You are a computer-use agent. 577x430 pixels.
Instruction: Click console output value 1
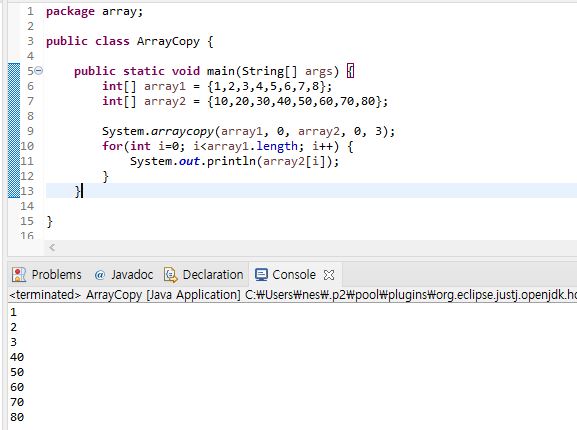pos(14,312)
